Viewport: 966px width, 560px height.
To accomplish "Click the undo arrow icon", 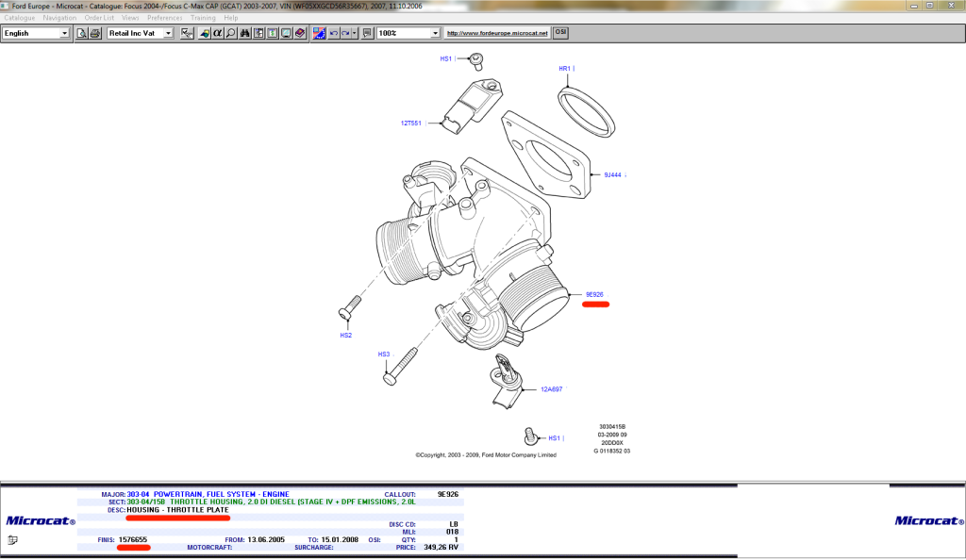I will tap(334, 33).
